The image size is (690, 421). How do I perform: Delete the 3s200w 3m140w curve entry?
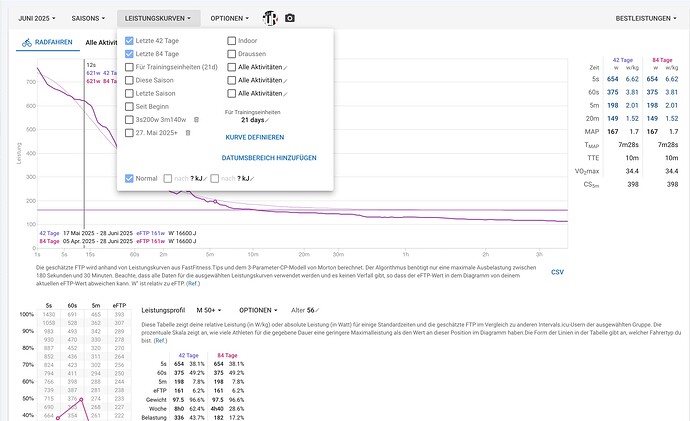pyautogui.click(x=198, y=118)
